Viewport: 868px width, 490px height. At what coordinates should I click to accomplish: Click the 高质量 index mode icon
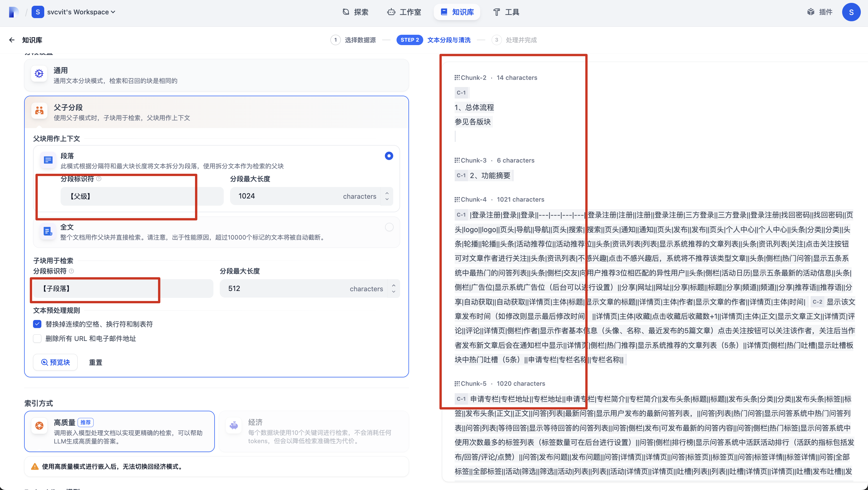point(39,426)
